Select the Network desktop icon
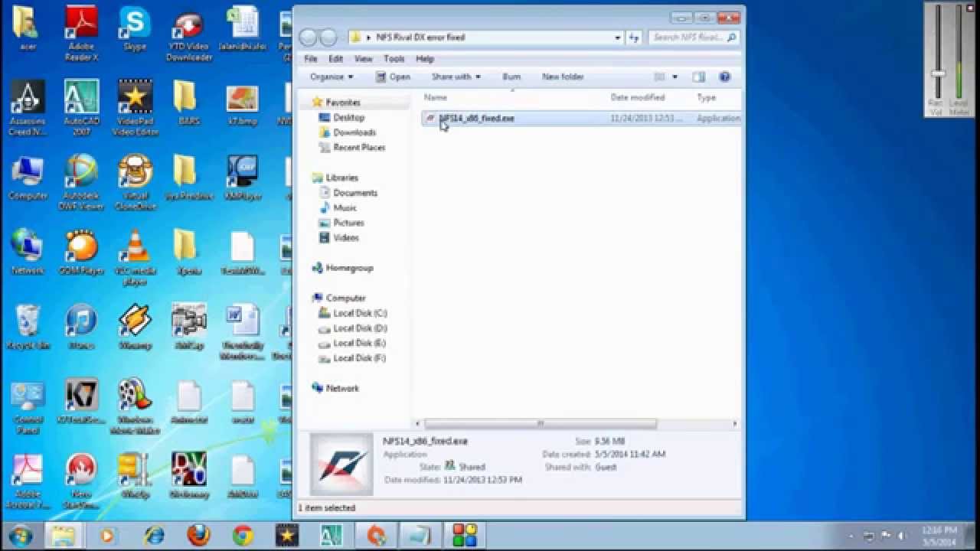Image resolution: width=980 pixels, height=551 pixels. [28, 253]
